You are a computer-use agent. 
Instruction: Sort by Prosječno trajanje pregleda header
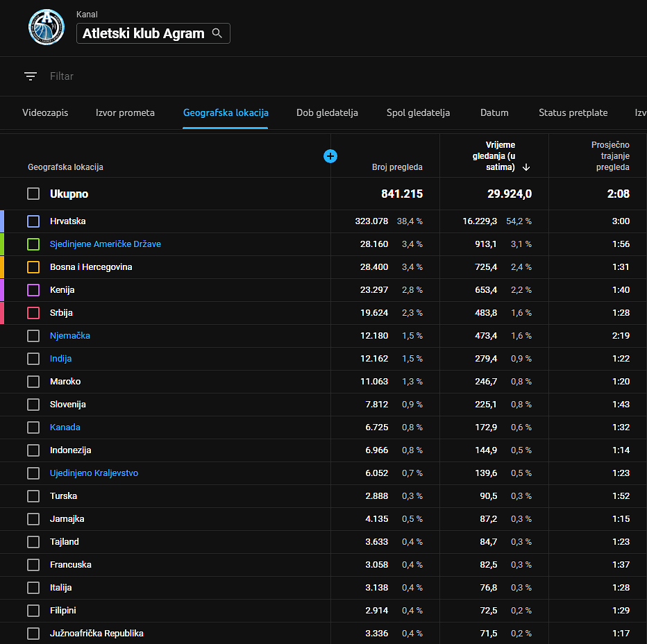tap(610, 156)
